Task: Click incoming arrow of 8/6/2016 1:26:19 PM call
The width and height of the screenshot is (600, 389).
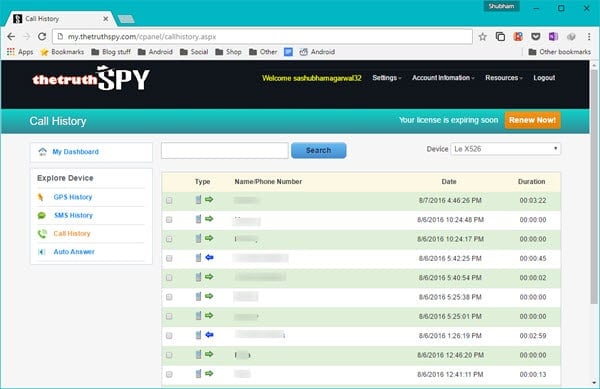Action: [209, 335]
